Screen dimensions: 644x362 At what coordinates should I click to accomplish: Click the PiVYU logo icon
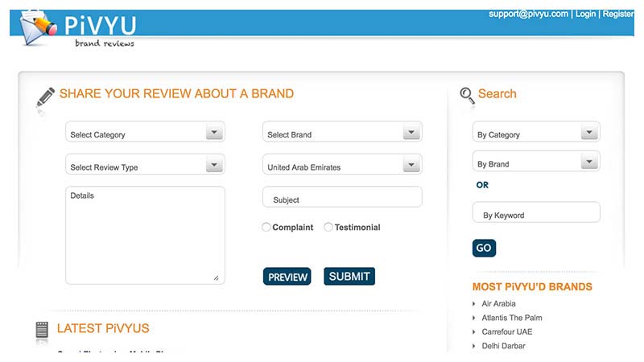38,25
